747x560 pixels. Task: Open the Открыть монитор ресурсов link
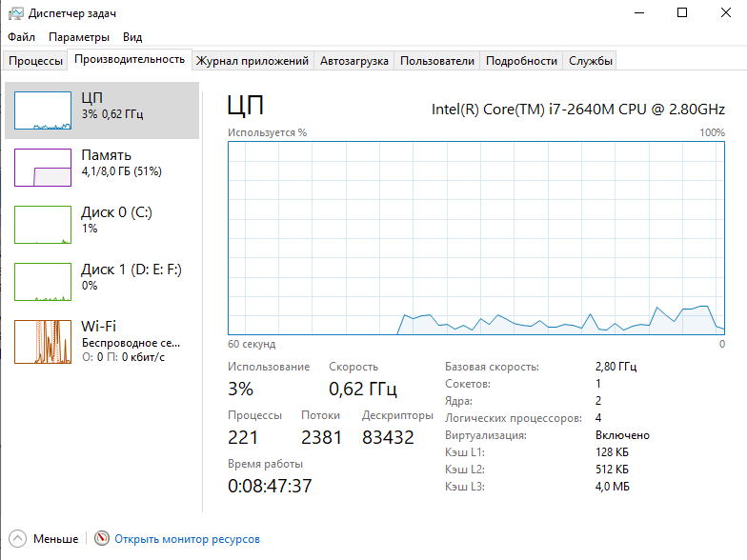pyautogui.click(x=187, y=539)
